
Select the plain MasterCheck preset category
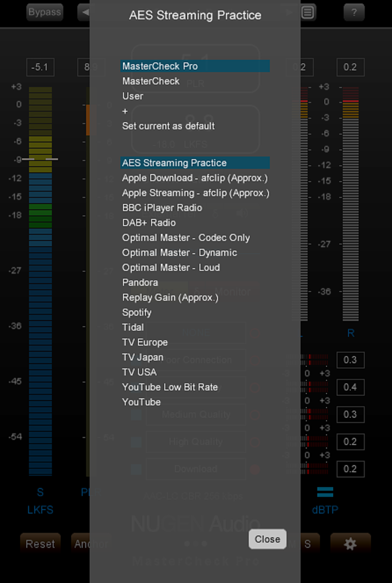[195, 81]
